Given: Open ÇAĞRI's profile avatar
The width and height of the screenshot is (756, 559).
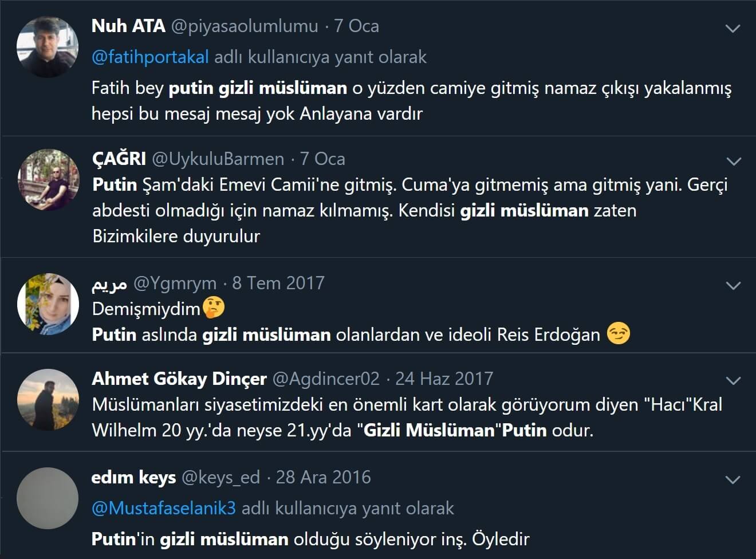Looking at the screenshot, I should [x=48, y=180].
